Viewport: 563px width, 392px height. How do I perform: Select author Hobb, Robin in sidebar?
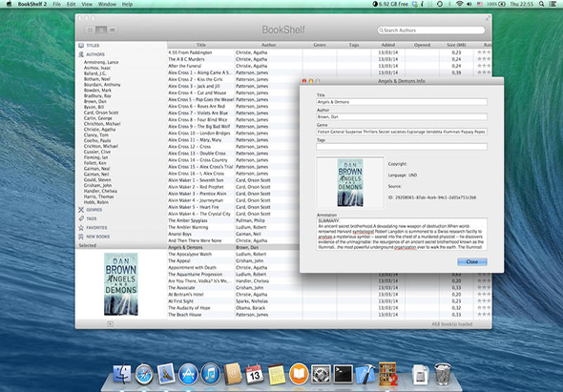(95, 202)
